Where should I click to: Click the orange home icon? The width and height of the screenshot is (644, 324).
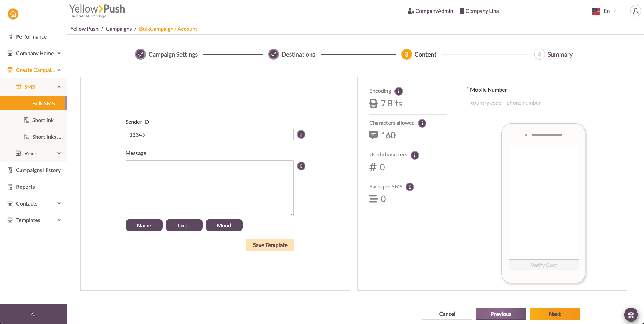point(13,14)
